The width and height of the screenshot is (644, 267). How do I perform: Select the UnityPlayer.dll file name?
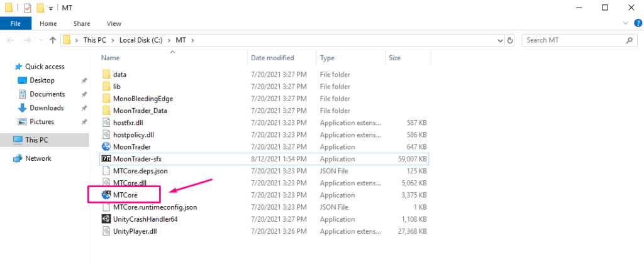pos(135,231)
